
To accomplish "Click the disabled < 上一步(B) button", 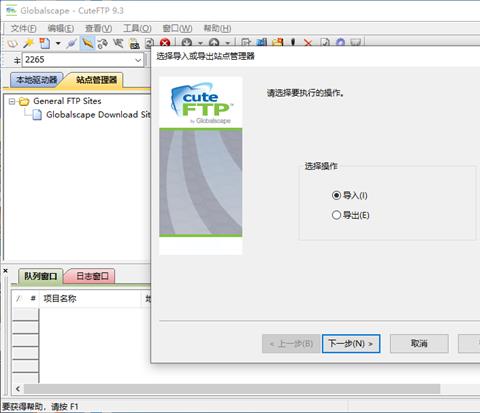I will pyautogui.click(x=291, y=344).
